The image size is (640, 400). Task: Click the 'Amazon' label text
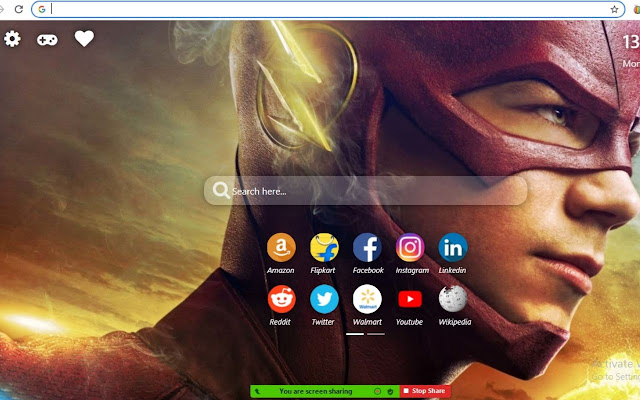[280, 270]
